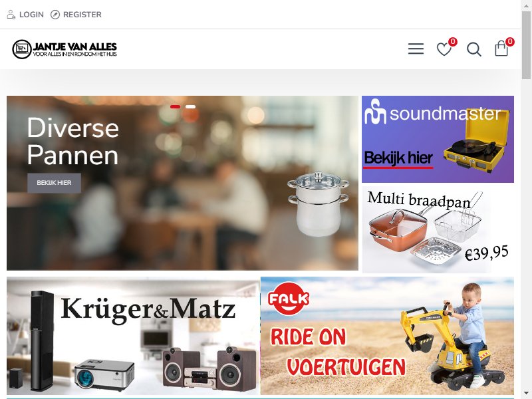Open the search magnifier icon
This screenshot has width=532, height=399.
474,49
